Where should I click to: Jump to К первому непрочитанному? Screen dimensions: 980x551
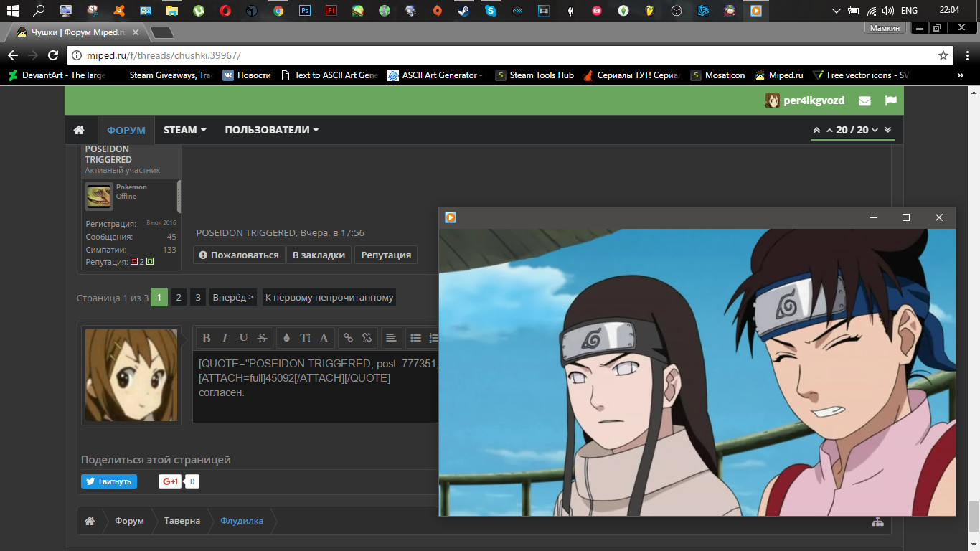click(x=329, y=297)
